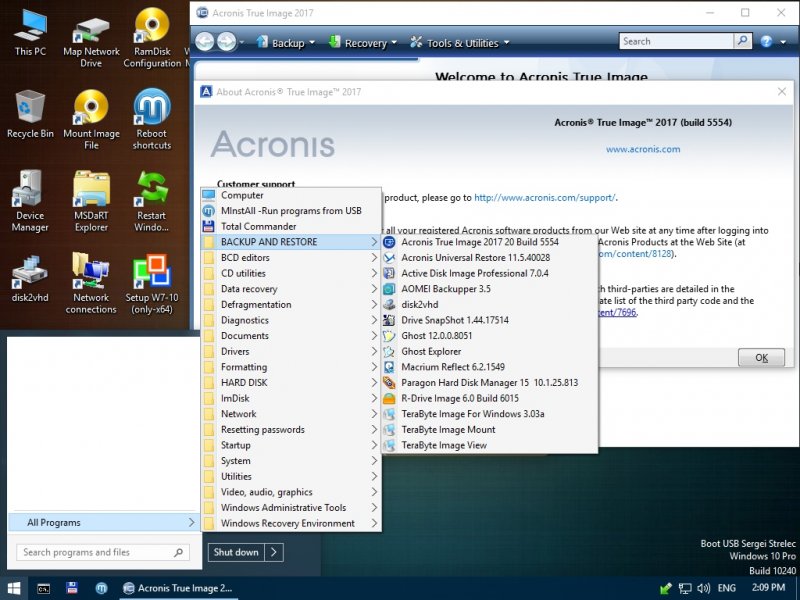800x600 pixels.
Task: Click the Shut down button
Action: click(236, 552)
